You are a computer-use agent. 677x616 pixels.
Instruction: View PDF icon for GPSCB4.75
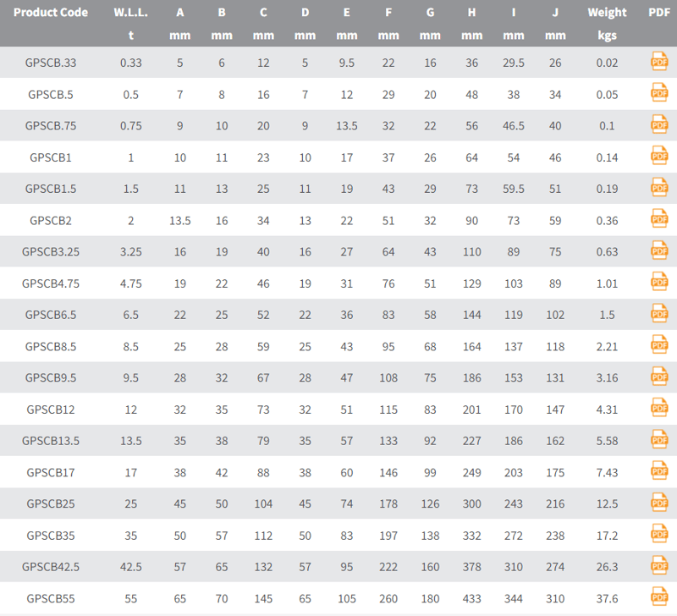(x=659, y=282)
